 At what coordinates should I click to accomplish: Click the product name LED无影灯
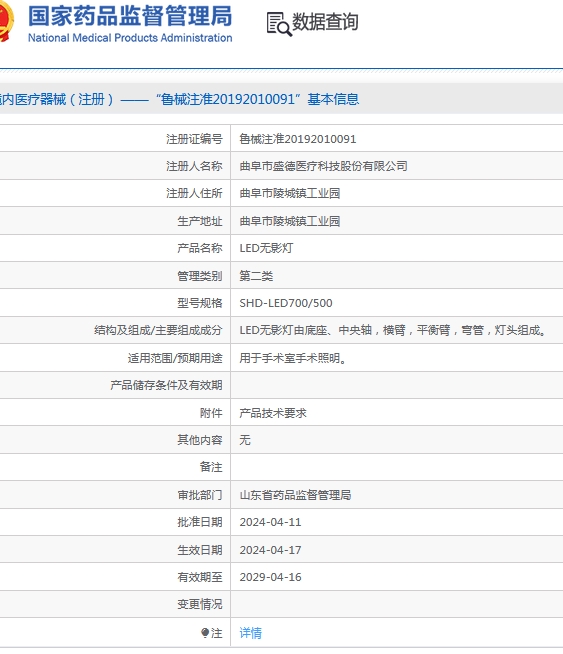click(x=266, y=248)
